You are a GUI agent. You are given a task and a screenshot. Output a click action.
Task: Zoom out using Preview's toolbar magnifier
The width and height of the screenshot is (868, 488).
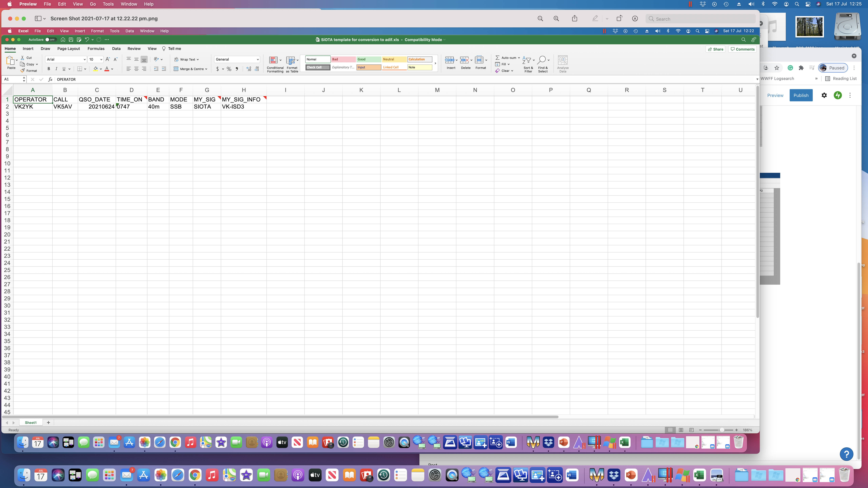(x=540, y=19)
